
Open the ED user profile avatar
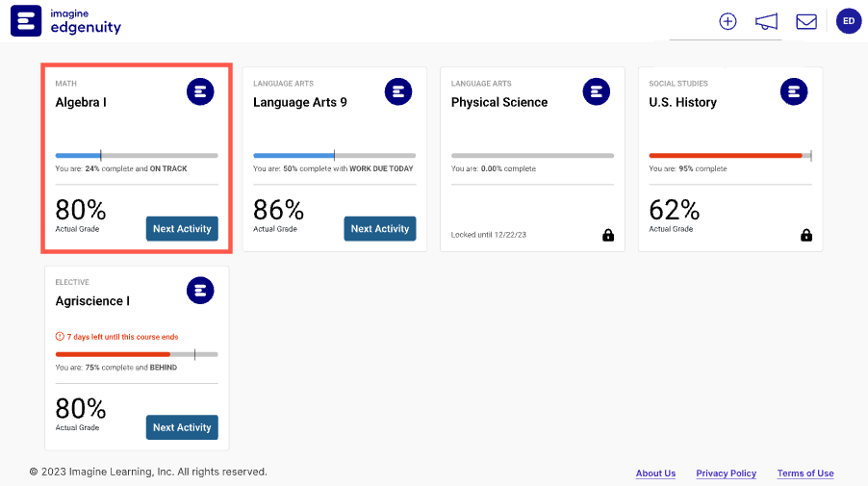tap(848, 21)
